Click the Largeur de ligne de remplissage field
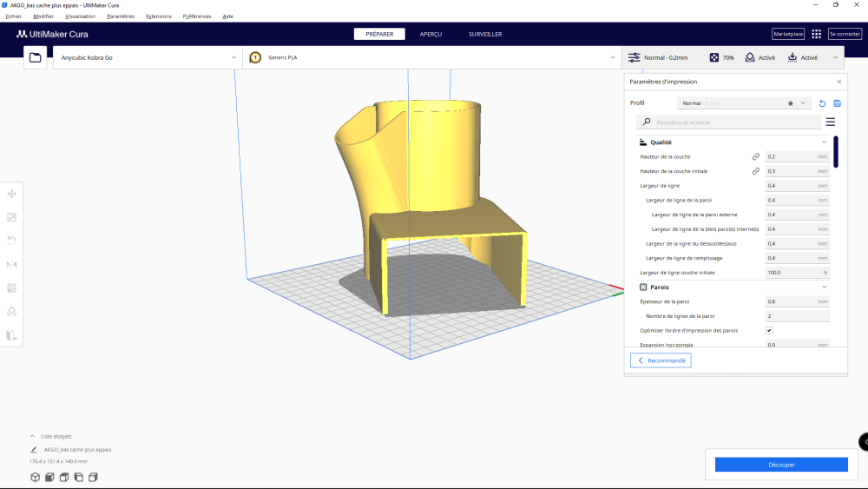 tap(797, 258)
